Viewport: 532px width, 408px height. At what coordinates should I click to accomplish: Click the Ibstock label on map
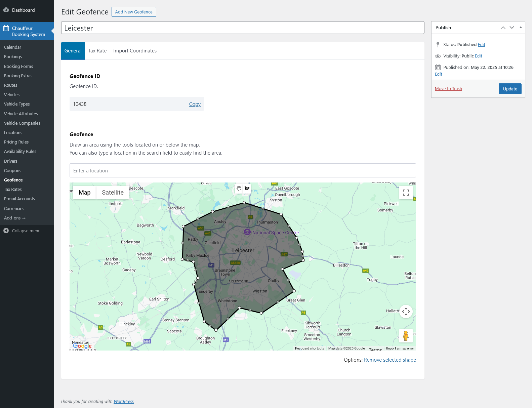click(115, 204)
